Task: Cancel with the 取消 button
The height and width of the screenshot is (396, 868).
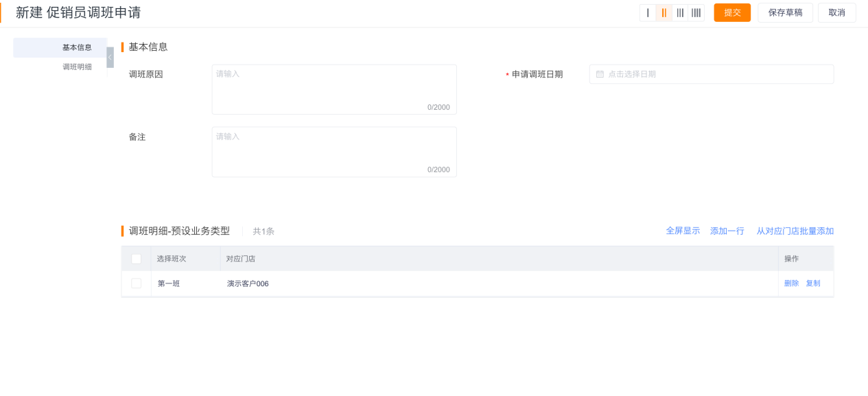Action: (836, 12)
